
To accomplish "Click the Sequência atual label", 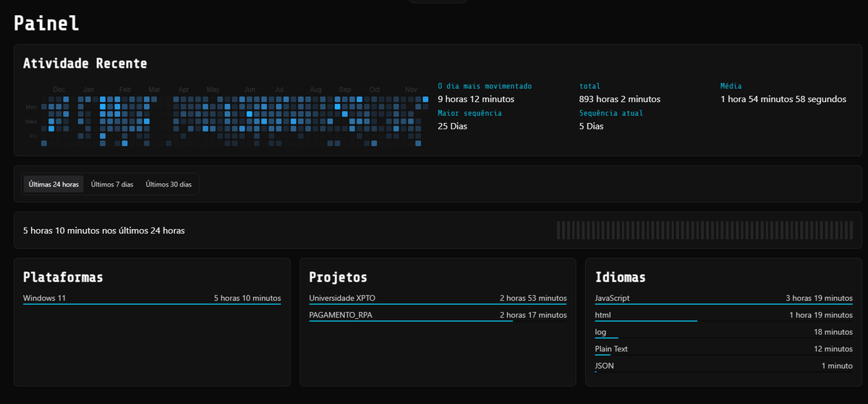I will 611,113.
